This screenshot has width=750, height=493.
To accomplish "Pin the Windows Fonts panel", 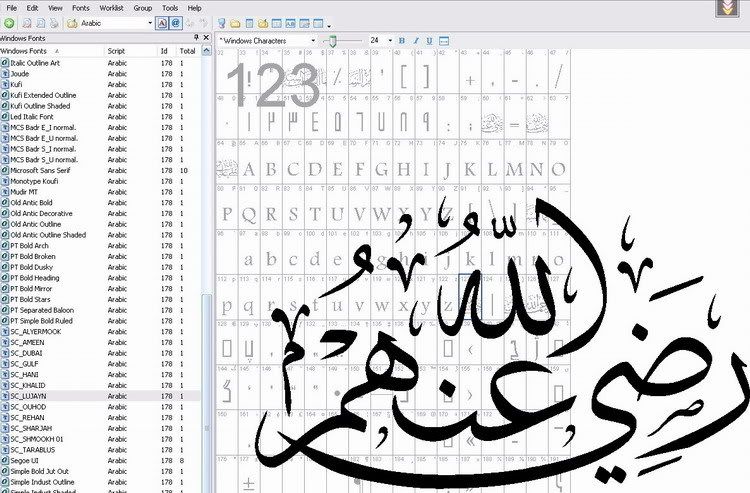I will 196,37.
